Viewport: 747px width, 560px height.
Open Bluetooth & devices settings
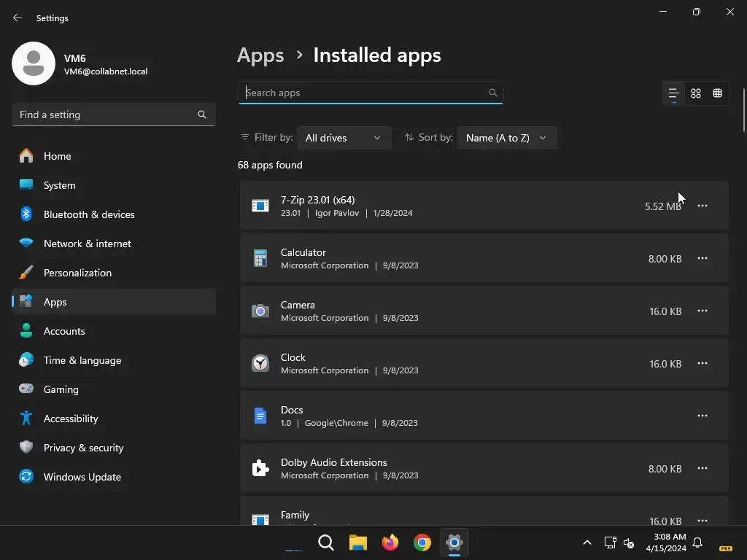tap(88, 214)
